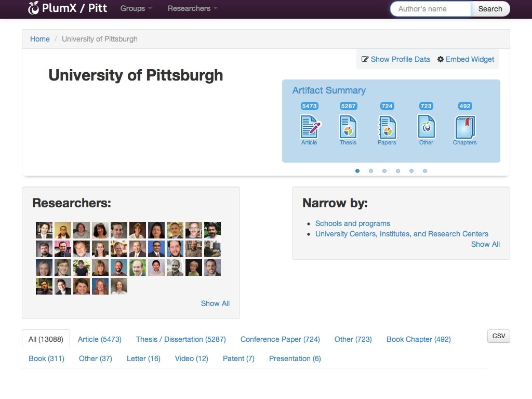Click the 5287 count badge
This screenshot has width=532, height=399.
(348, 106)
